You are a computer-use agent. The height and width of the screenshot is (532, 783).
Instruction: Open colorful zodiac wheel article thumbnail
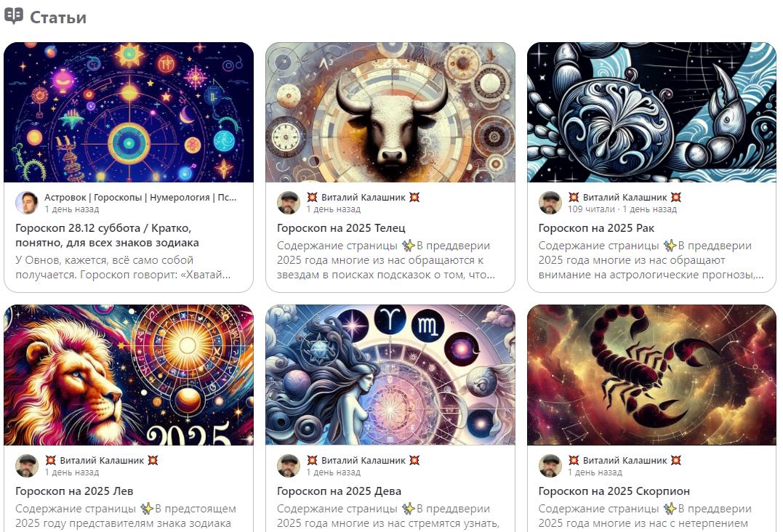129,113
